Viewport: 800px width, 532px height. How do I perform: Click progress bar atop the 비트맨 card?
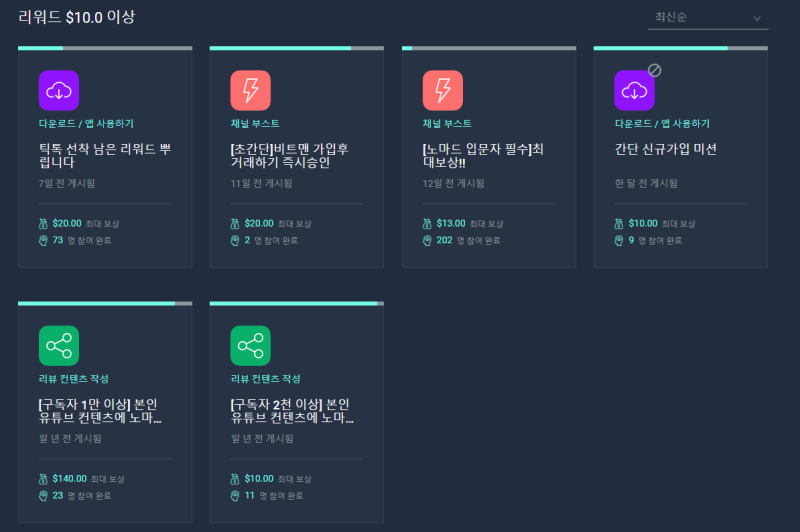296,48
